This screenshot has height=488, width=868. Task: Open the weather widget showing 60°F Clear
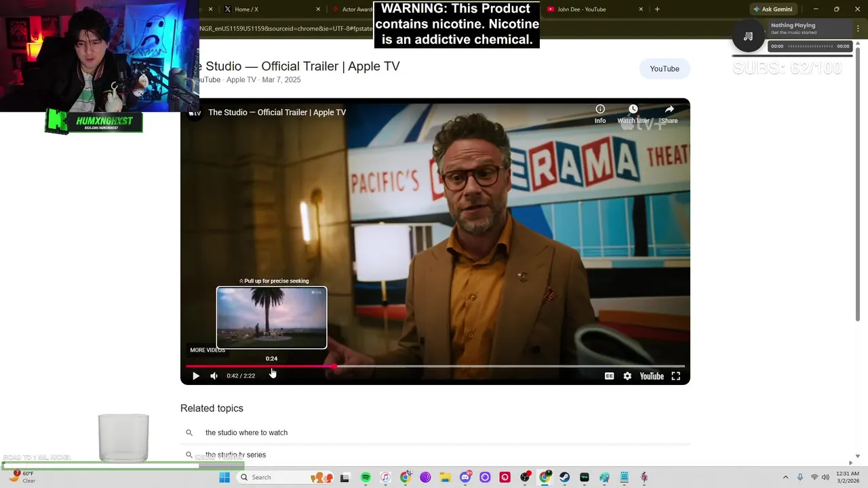click(22, 477)
